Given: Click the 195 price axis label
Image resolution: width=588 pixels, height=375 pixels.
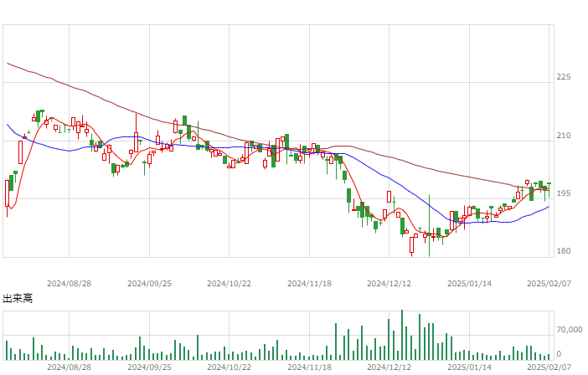Looking at the screenshot, I should (564, 193).
